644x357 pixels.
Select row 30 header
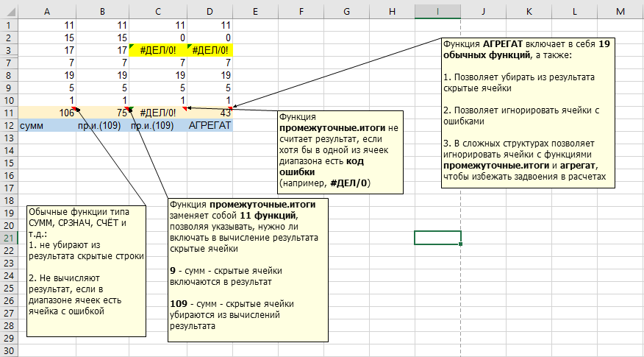(x=9, y=351)
